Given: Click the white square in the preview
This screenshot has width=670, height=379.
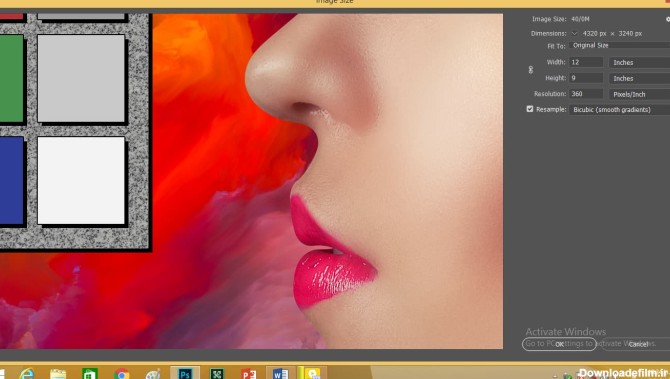Looking at the screenshot, I should click(81, 180).
